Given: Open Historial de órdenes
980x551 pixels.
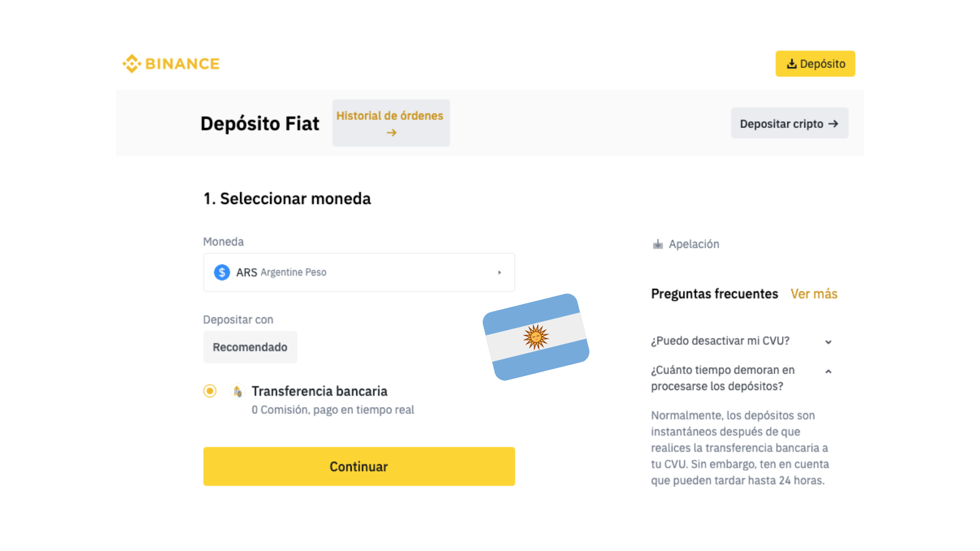Looking at the screenshot, I should tap(391, 123).
